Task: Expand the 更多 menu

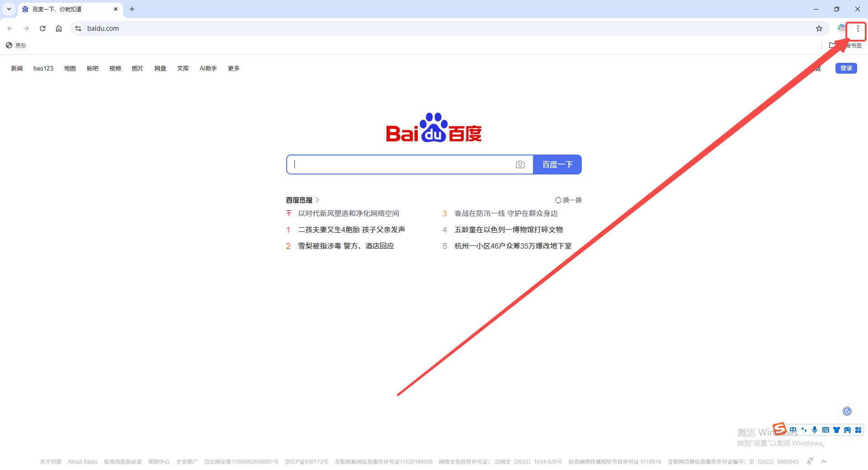Action: 234,68
